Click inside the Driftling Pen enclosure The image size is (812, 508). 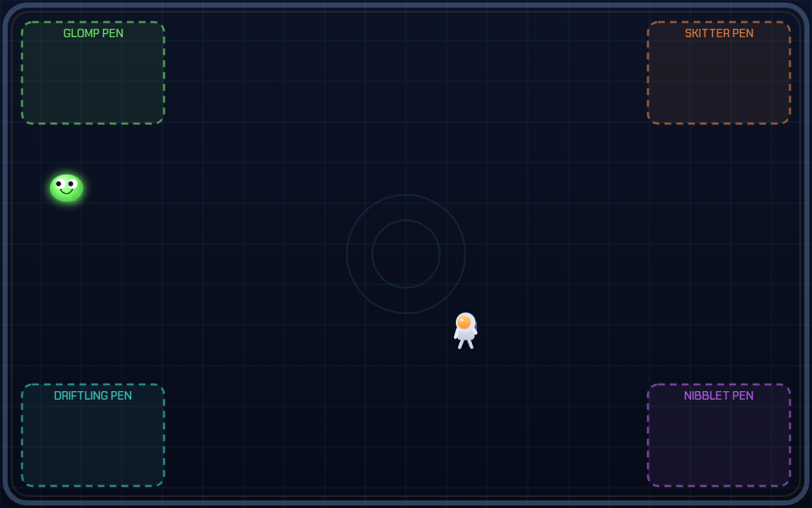(93, 435)
